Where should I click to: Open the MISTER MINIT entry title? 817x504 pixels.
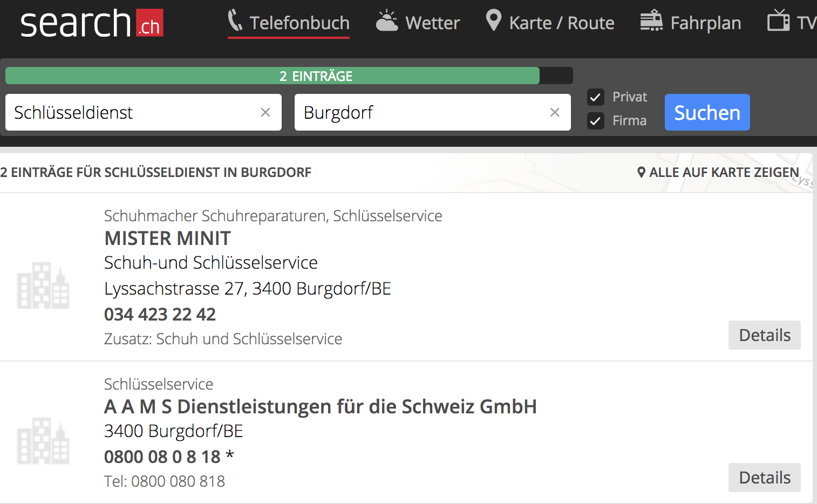[167, 238]
